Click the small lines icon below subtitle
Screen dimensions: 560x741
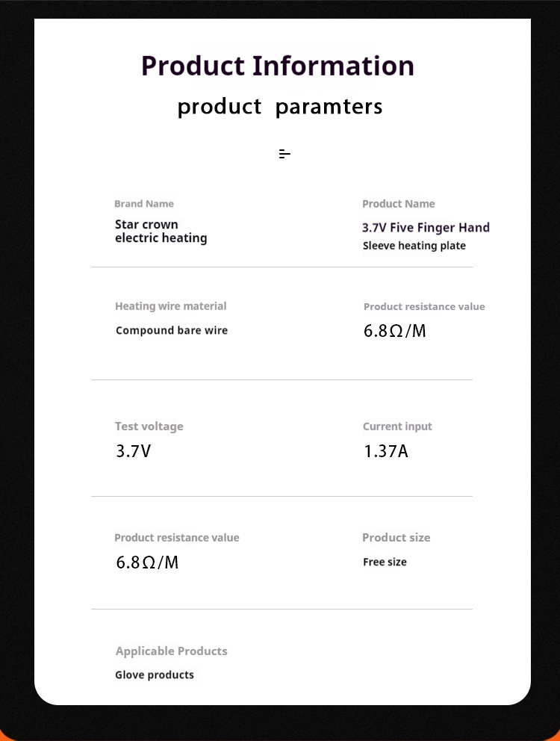pyautogui.click(x=284, y=154)
